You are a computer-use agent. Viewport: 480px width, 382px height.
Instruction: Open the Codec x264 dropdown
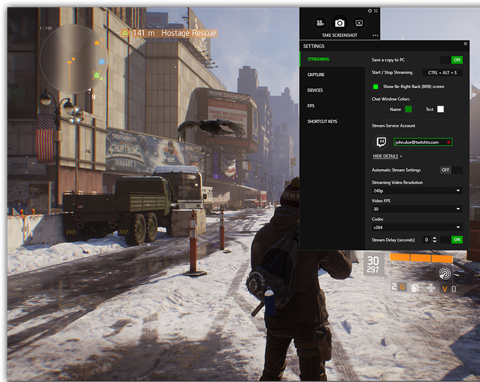coord(417,227)
